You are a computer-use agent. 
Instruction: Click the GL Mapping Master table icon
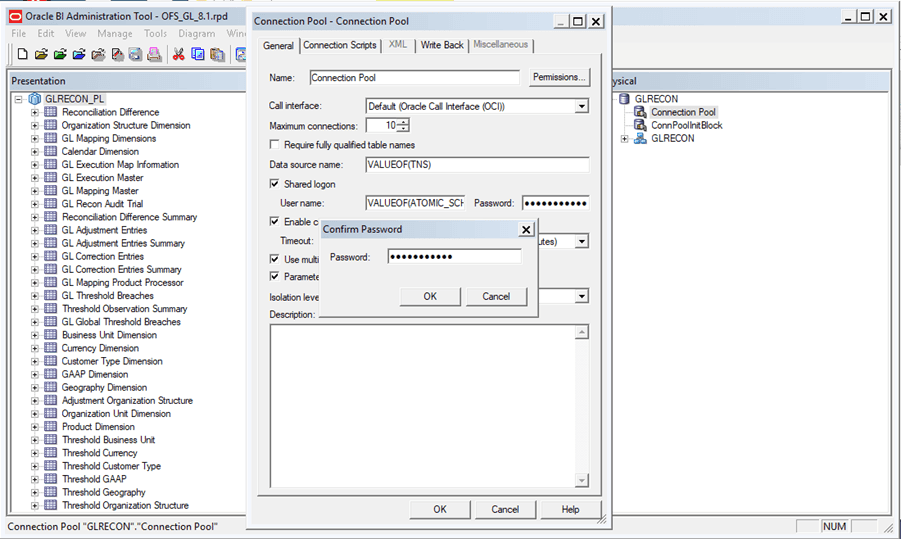pos(51,190)
